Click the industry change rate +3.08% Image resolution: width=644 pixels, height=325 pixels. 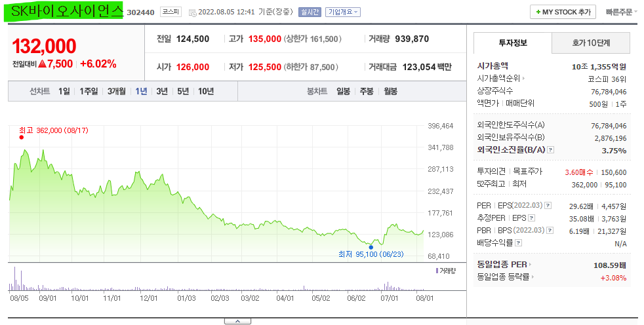click(x=614, y=278)
